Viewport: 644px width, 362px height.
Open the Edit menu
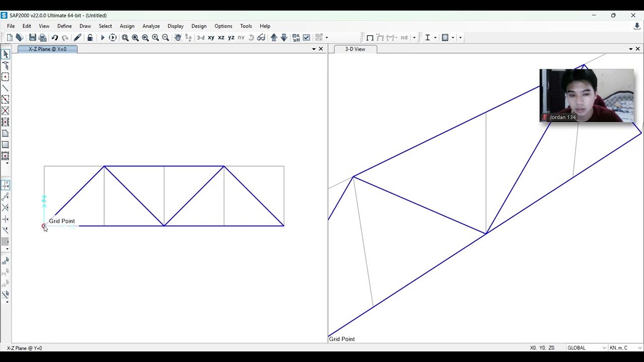click(x=27, y=26)
